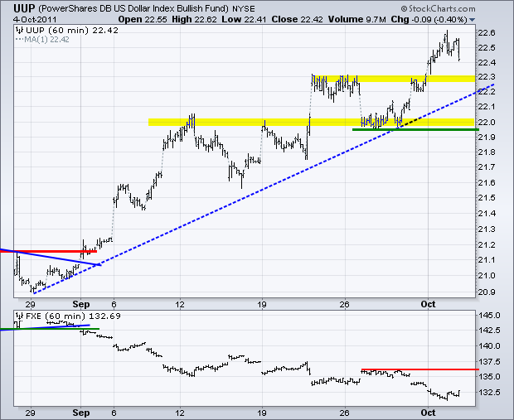Click the Close 22.42 value in the header
The width and height of the screenshot is (514, 420).
coord(297,19)
